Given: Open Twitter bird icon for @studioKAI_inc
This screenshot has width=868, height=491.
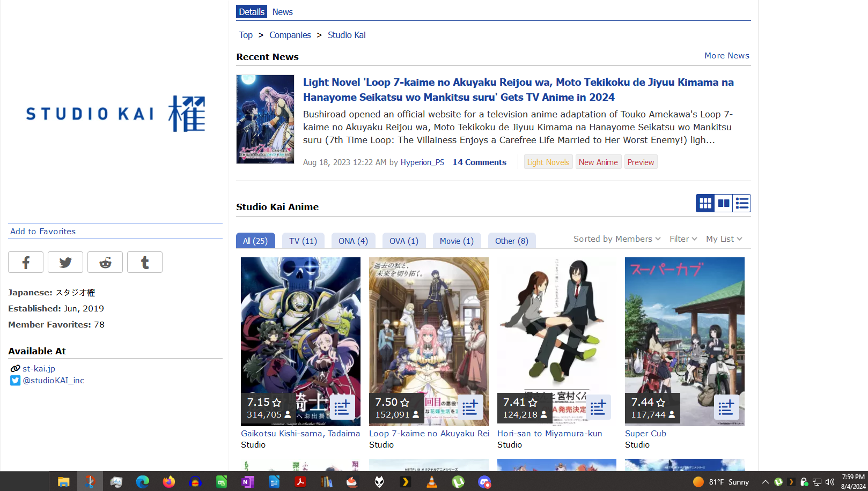Looking at the screenshot, I should tap(15, 381).
